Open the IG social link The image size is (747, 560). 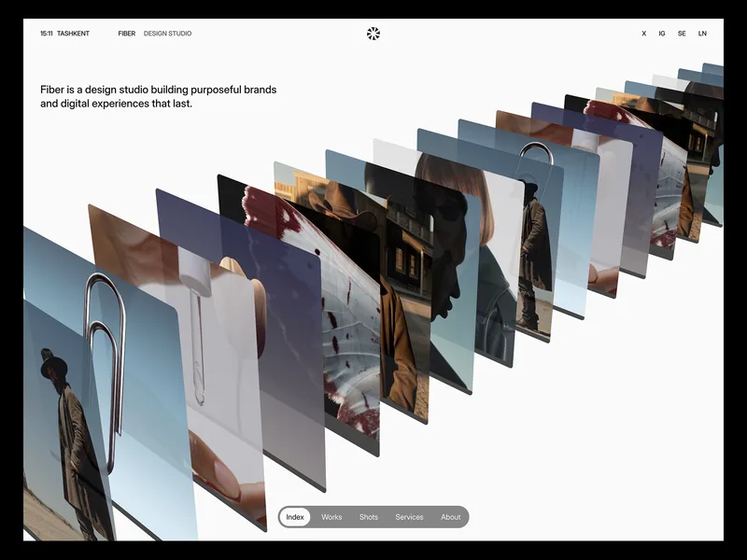click(662, 34)
